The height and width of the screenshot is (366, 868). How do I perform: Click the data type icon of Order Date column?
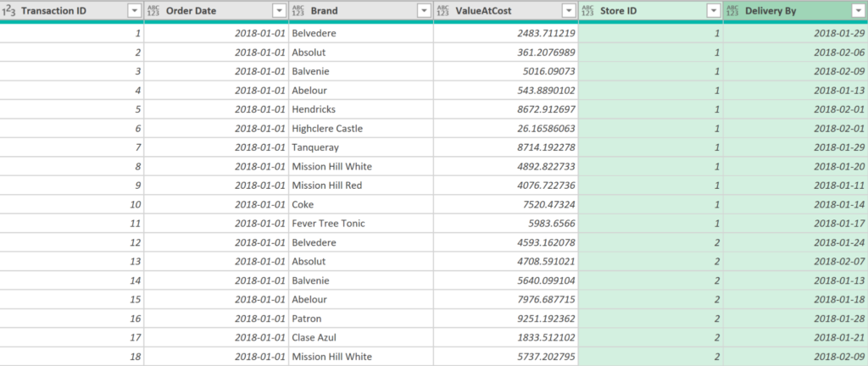pyautogui.click(x=154, y=10)
